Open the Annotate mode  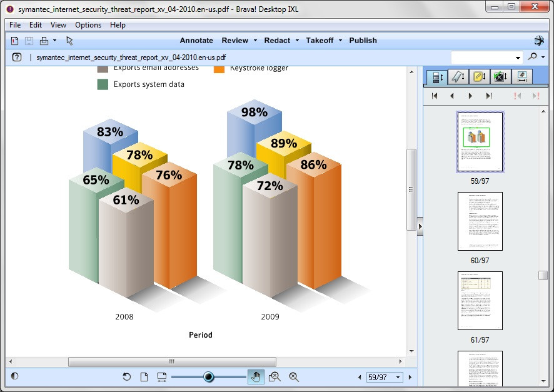pyautogui.click(x=196, y=41)
